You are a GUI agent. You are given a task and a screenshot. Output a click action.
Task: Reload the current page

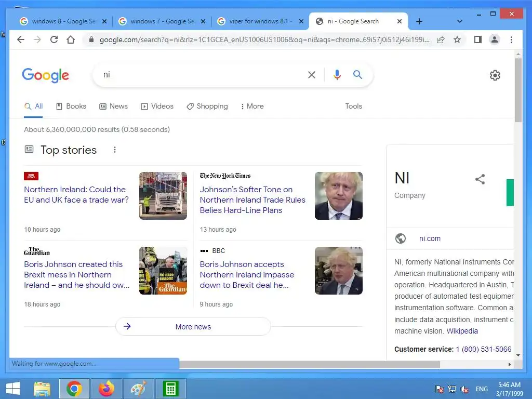pyautogui.click(x=54, y=39)
